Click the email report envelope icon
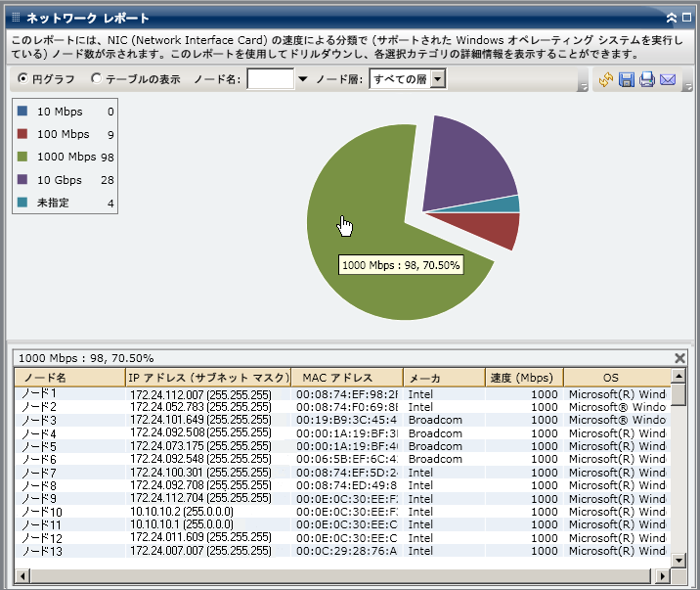Viewport: 700px width, 590px height. pyautogui.click(x=669, y=79)
